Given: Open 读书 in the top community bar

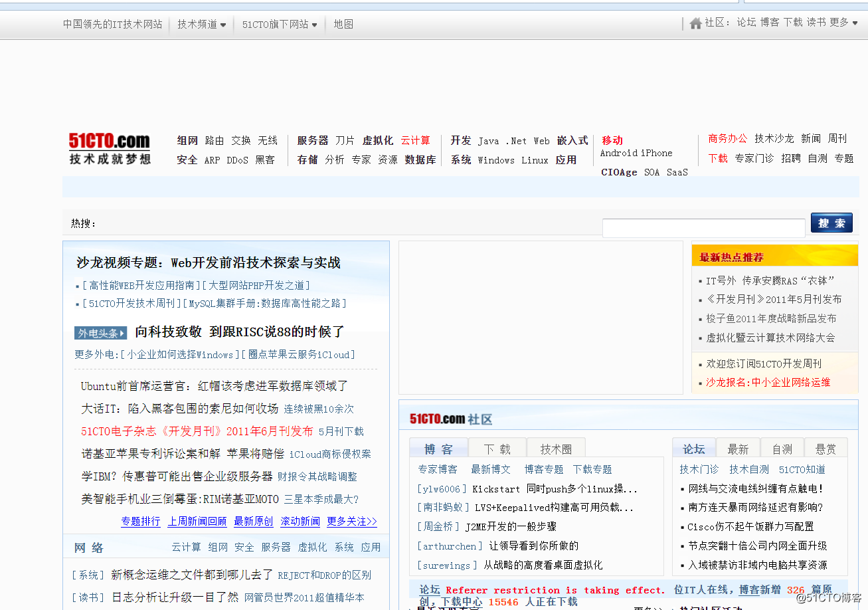Looking at the screenshot, I should (816, 23).
